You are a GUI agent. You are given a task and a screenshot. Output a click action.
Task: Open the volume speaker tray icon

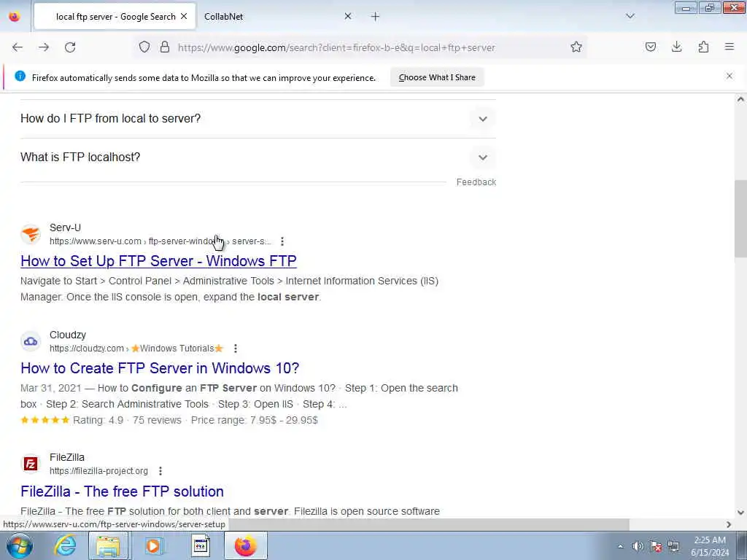[x=638, y=546]
